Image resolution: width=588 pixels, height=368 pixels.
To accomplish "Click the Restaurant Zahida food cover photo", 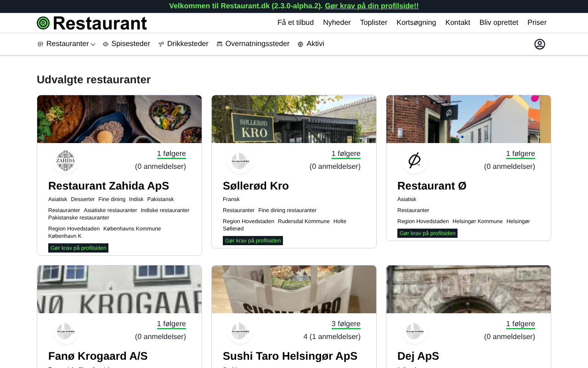I will coord(119,119).
